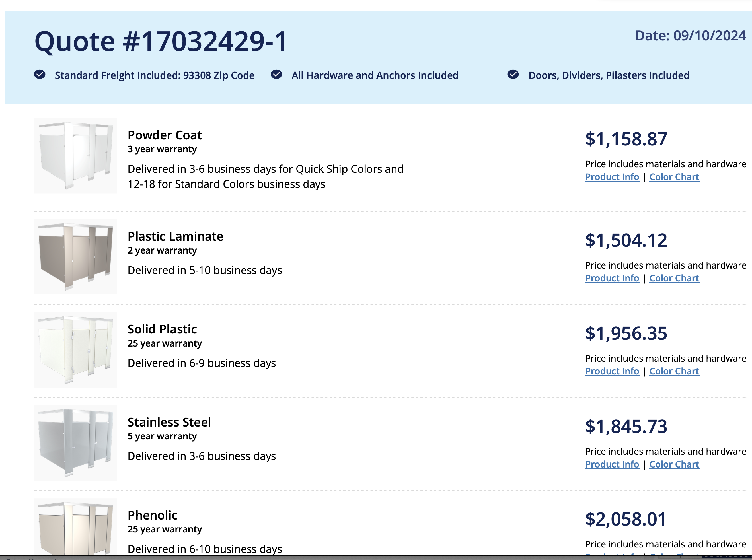Show the Solid Plastic Color Chart
Screen dimensions: 752x560
(674, 371)
